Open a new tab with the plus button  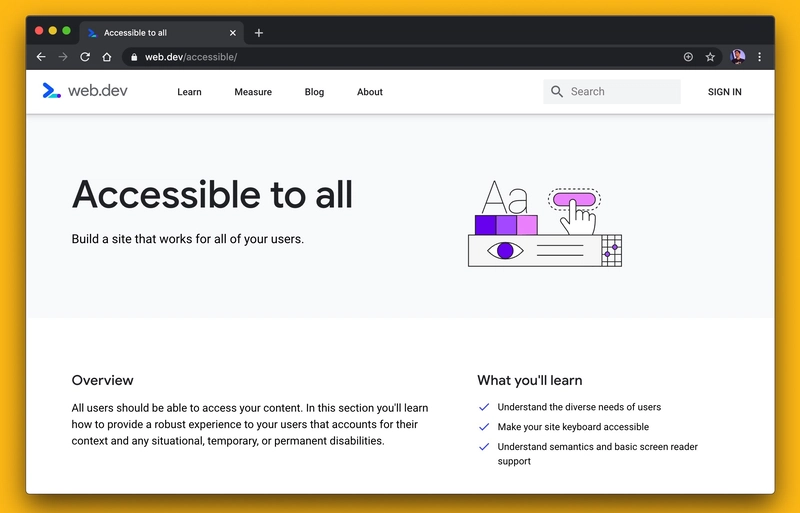point(259,33)
